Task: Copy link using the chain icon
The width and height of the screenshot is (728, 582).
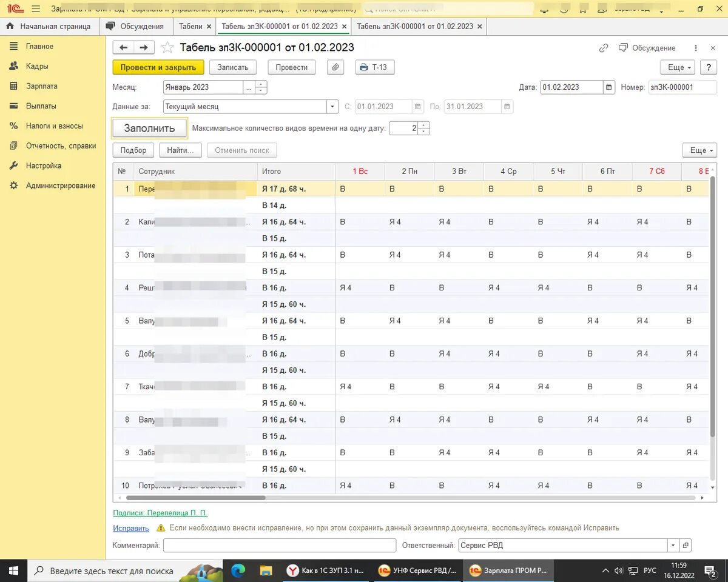Action: tap(604, 48)
